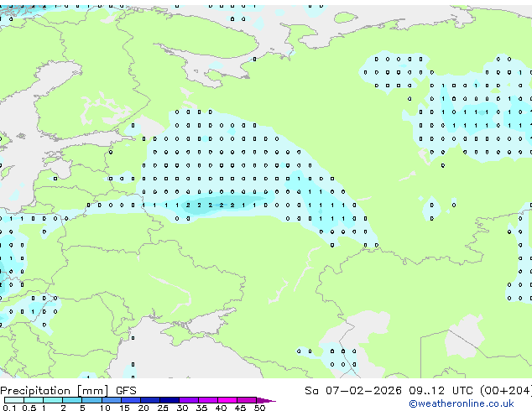Click the "45" legend scale label

coord(241,408)
